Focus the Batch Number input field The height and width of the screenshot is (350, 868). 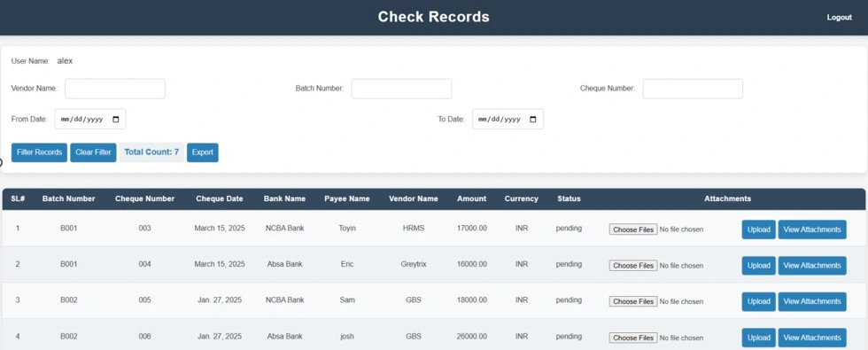tap(401, 89)
